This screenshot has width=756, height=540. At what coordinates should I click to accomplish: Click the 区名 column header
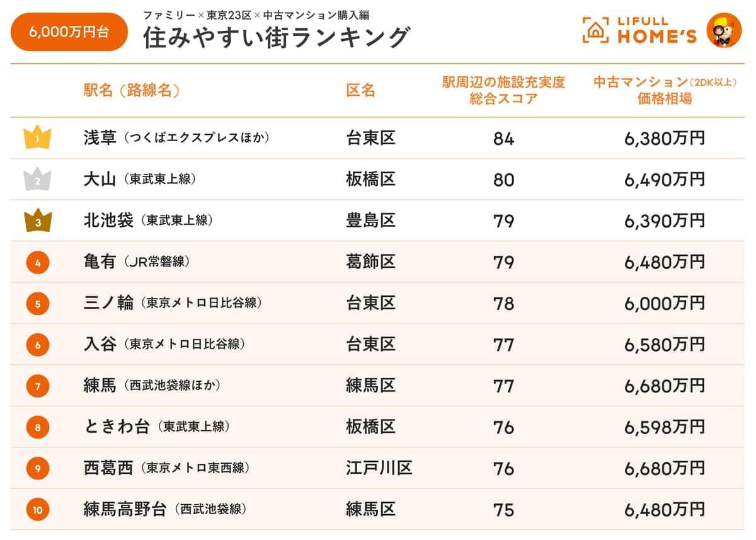click(x=360, y=90)
